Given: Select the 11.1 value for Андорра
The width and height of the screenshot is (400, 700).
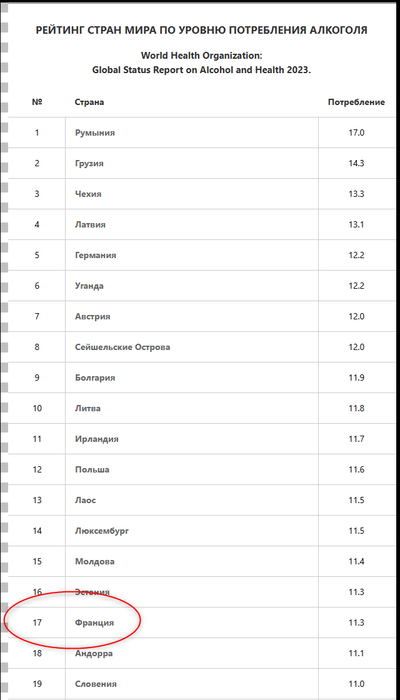Looking at the screenshot, I should [356, 653].
